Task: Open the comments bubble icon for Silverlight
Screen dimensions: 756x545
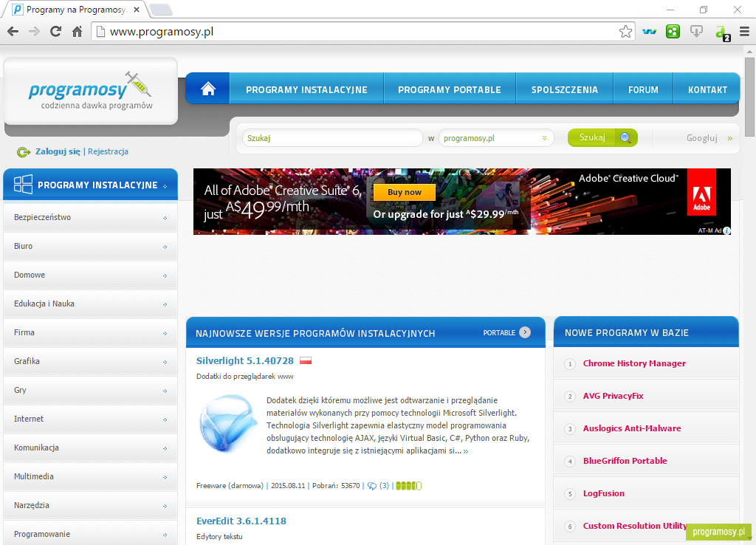Action: pos(372,486)
